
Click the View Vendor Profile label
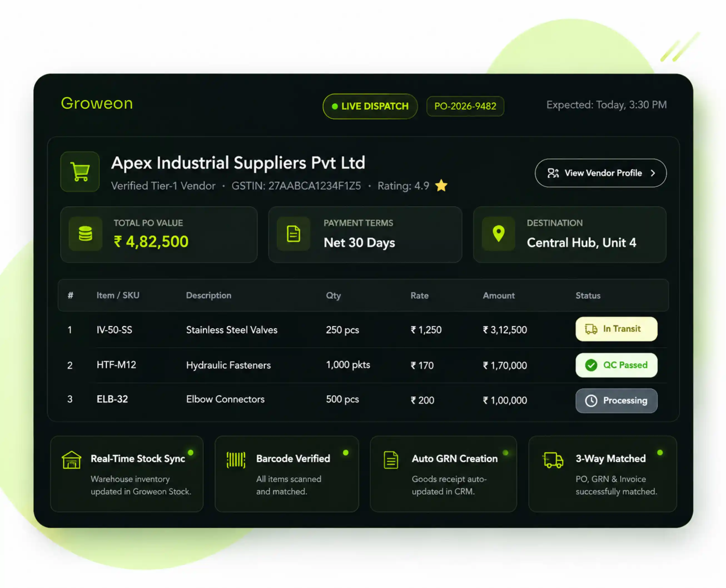pos(603,173)
